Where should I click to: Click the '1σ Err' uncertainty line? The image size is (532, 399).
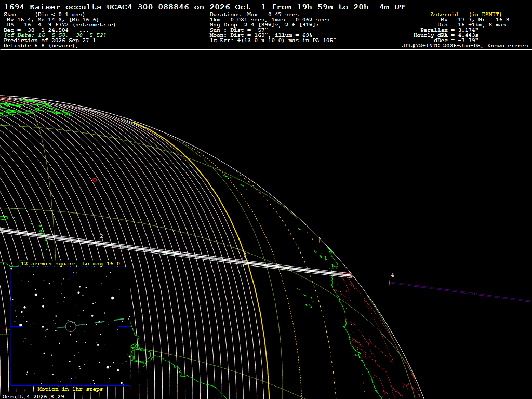coord(273,40)
